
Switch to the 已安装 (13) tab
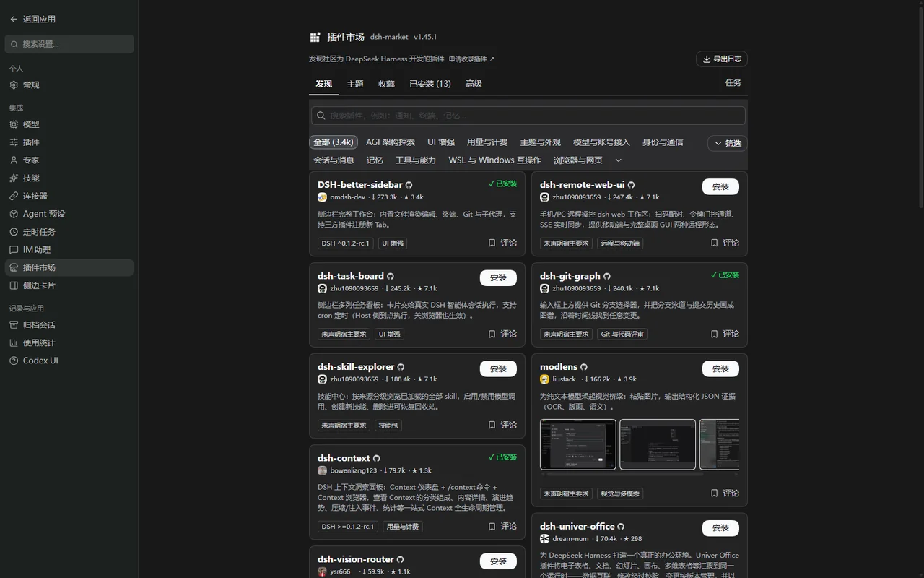(x=430, y=84)
